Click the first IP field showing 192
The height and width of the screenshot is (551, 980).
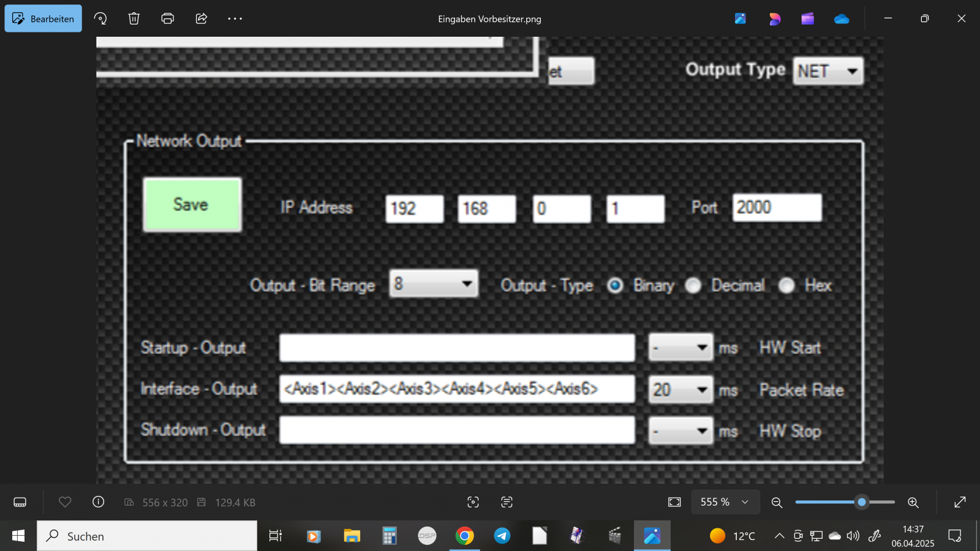415,209
